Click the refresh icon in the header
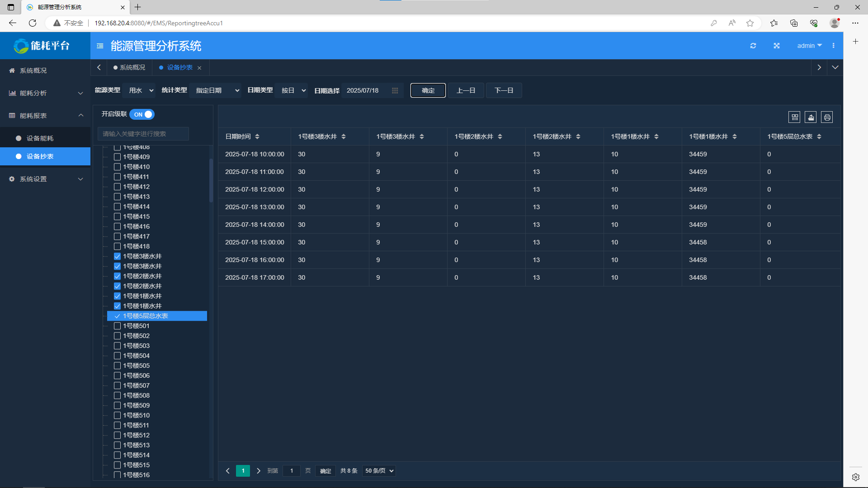This screenshot has width=868, height=488. 753,46
